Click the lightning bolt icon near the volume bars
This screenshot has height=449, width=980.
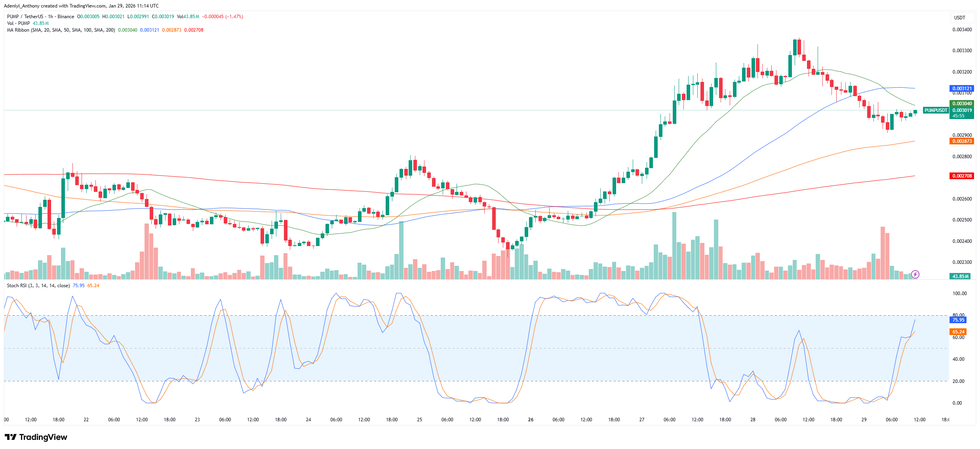(915, 274)
